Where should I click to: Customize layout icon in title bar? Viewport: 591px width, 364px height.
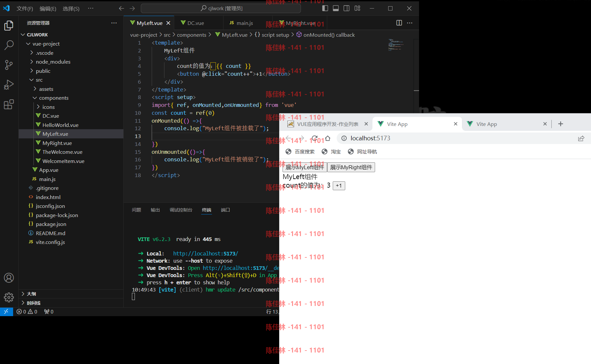(357, 8)
